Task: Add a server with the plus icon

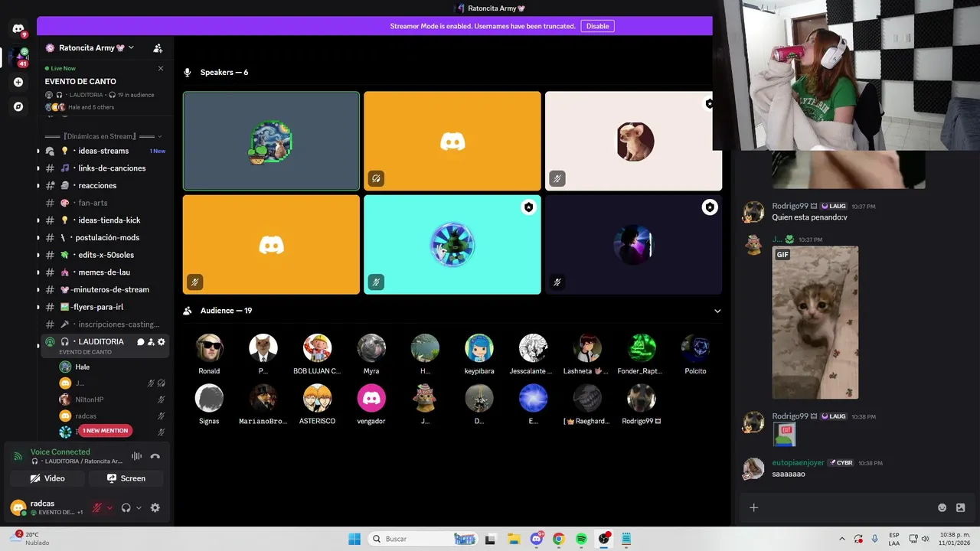Action: (x=18, y=82)
